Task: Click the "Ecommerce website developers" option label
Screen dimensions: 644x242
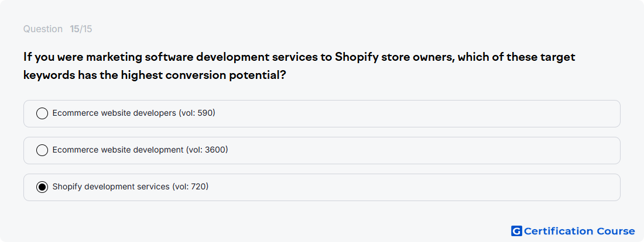Action: coord(114,113)
